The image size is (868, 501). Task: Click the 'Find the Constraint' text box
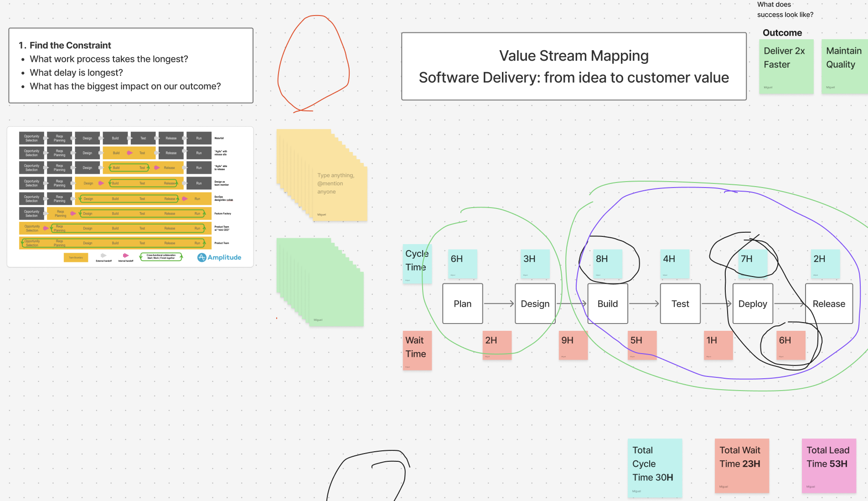pyautogui.click(x=131, y=65)
